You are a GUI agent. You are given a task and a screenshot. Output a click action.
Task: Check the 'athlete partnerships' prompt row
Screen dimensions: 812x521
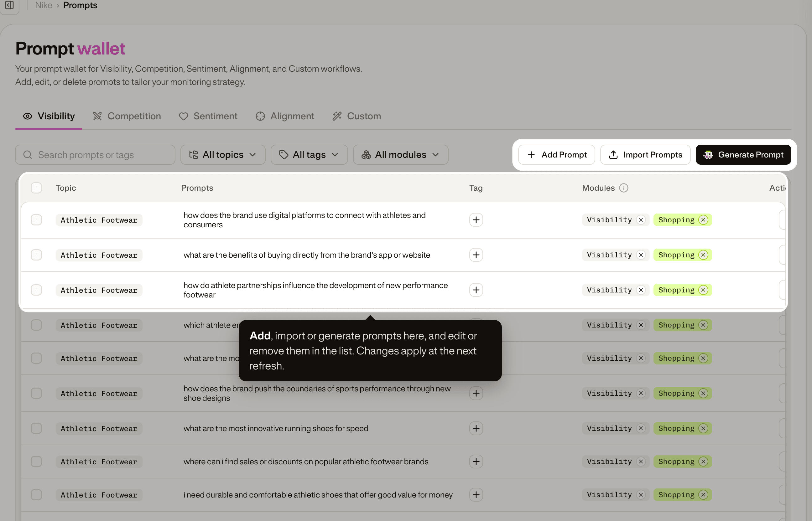36,290
